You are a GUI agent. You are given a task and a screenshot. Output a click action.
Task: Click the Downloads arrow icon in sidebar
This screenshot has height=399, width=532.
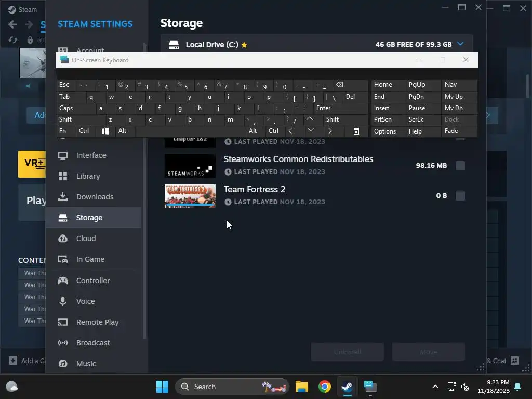click(63, 197)
